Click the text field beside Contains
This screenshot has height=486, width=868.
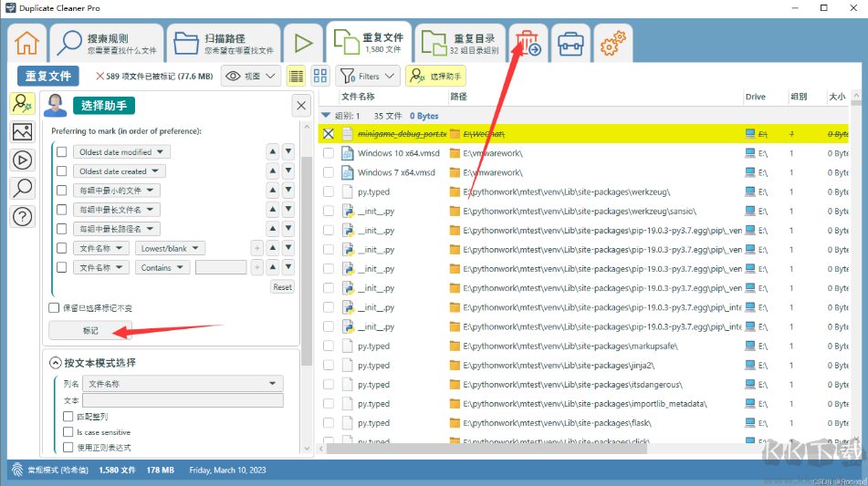click(221, 267)
